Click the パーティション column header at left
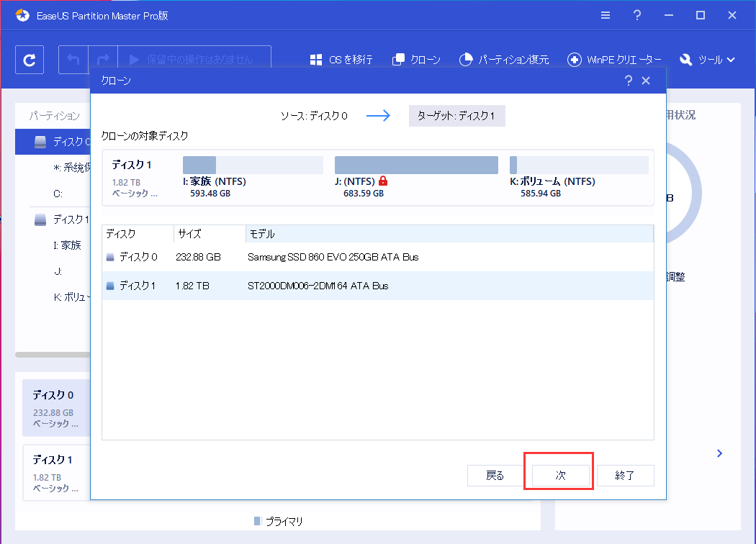 coord(54,116)
